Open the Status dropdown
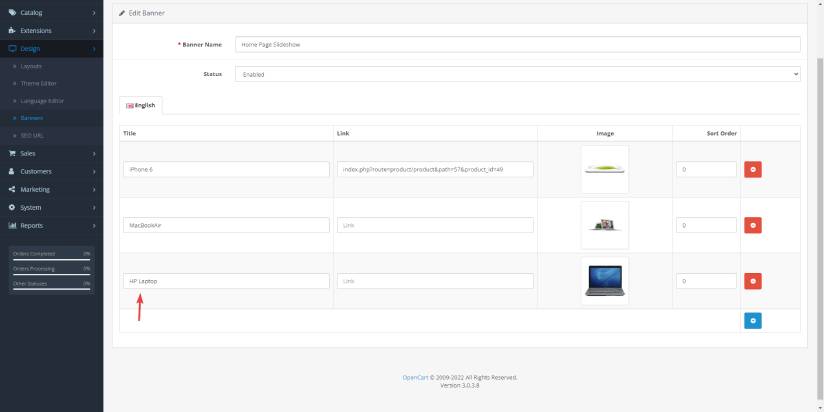Screen dimensions: 824x412 517,74
